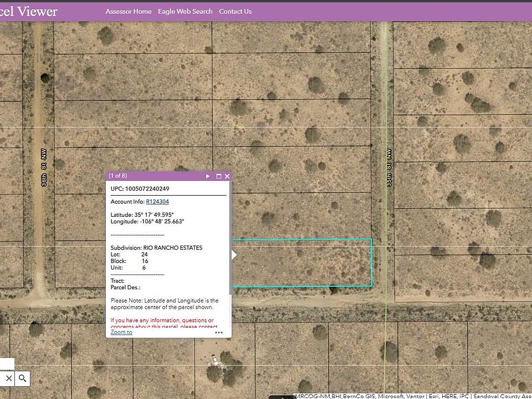Open the popup's more actions menu

tap(219, 332)
